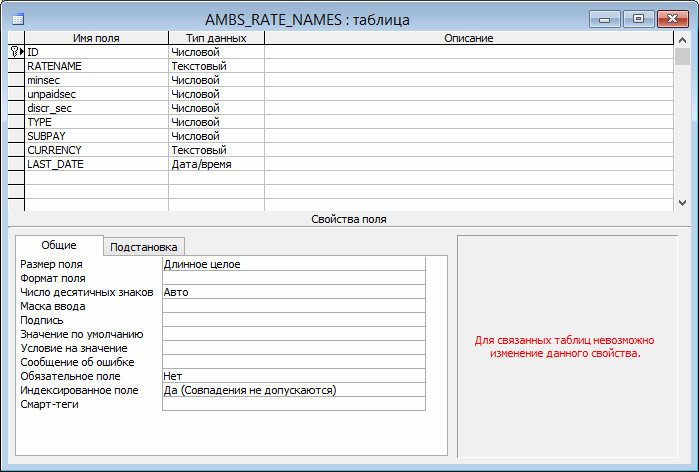Select the row selector for the SUBPAY field
The height and width of the screenshot is (472, 699).
15,135
